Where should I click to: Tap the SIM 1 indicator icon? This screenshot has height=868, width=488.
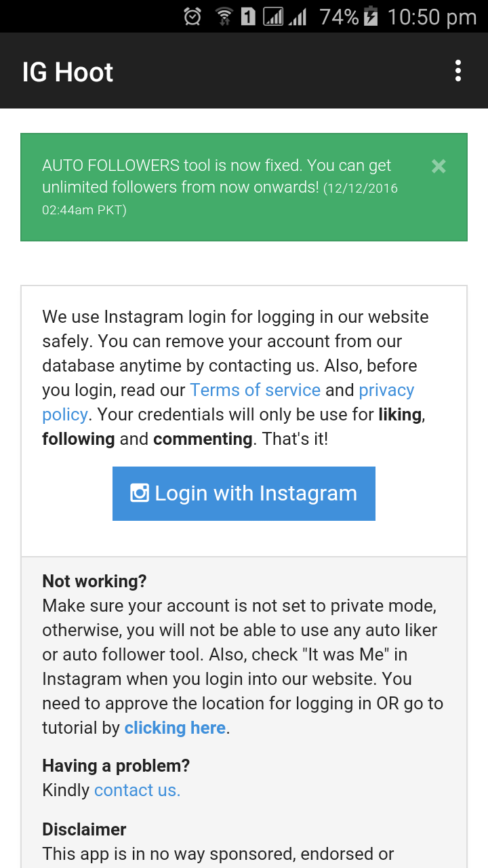point(248,16)
